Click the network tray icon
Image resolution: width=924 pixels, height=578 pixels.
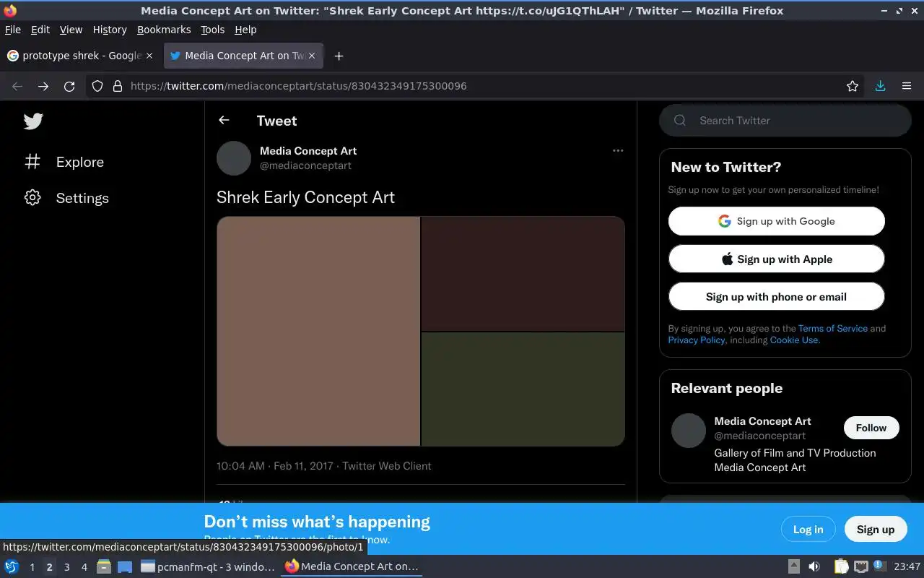(860, 566)
